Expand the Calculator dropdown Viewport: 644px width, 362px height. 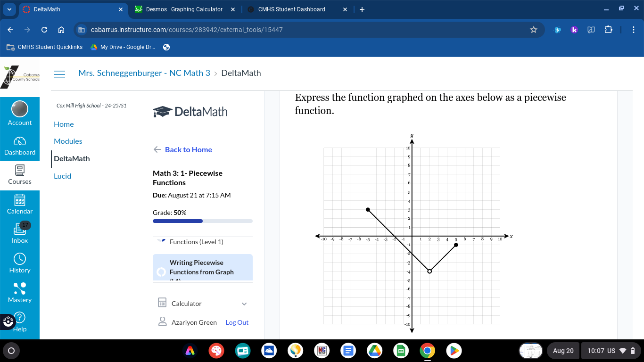click(244, 304)
